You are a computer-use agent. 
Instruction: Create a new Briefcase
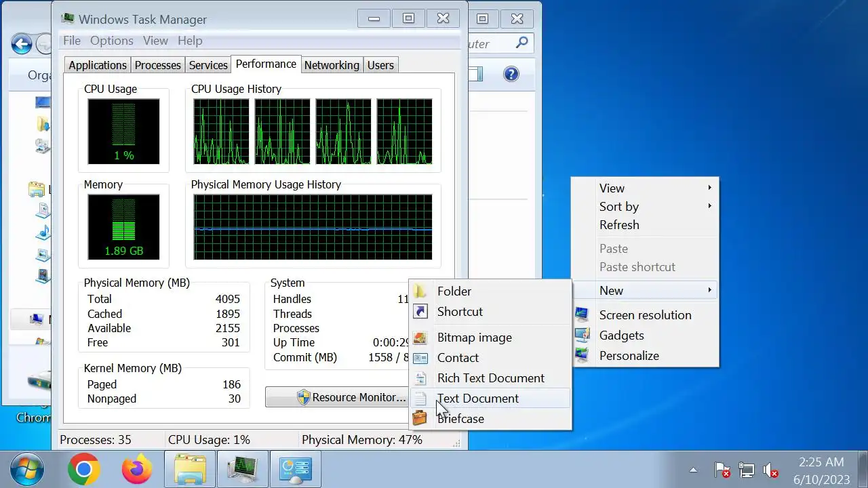point(490,418)
